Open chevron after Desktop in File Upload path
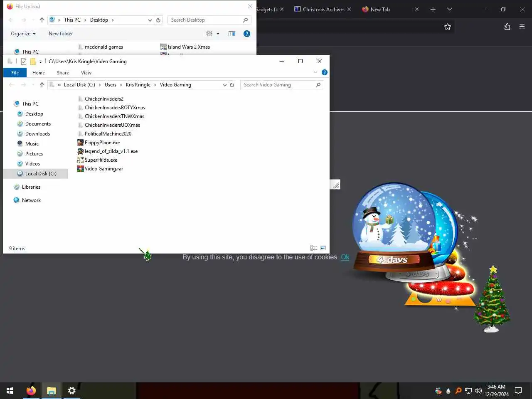This screenshot has height=399, width=532. point(113,20)
